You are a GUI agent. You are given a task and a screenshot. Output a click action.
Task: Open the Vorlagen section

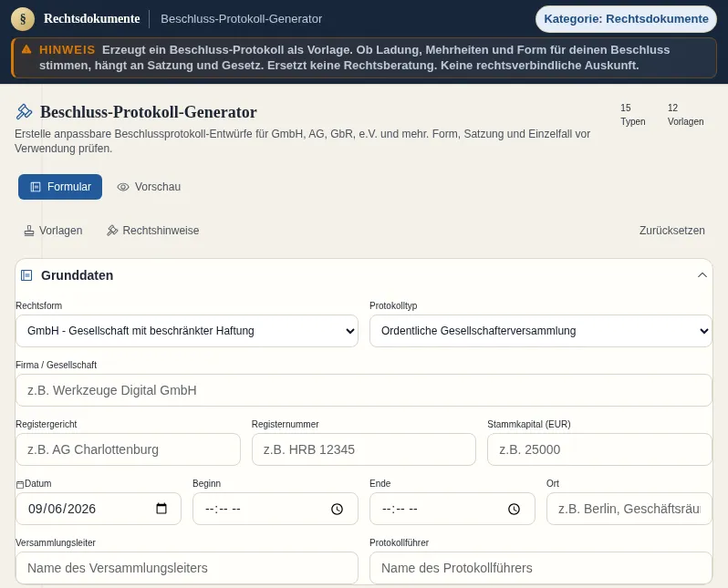tap(54, 231)
